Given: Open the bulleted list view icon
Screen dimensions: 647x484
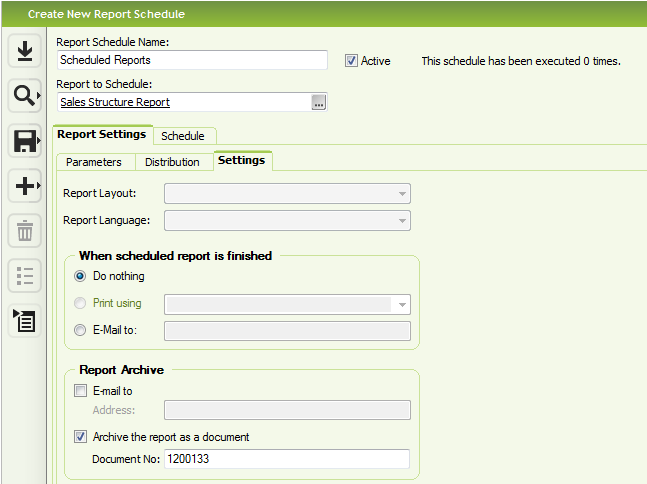Looking at the screenshot, I should 25,276.
